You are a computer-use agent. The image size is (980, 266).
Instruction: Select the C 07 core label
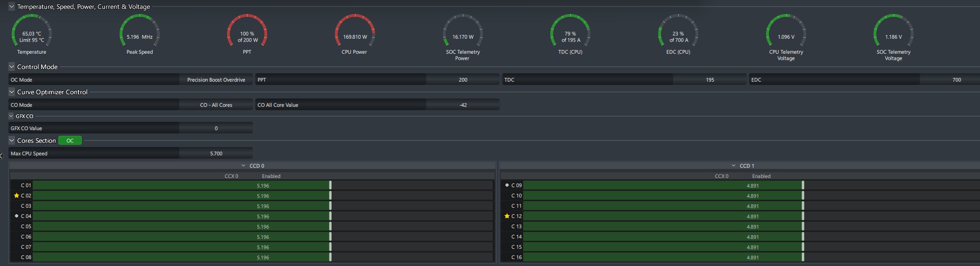26,247
